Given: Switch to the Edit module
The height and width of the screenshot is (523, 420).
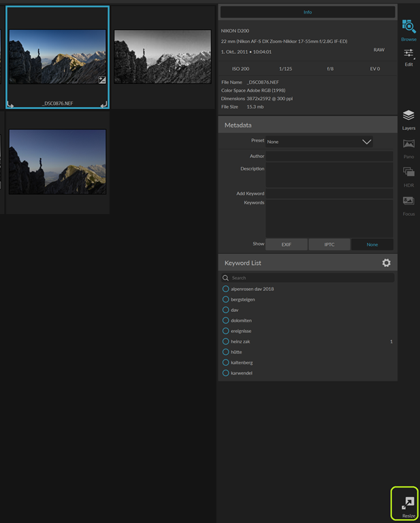Looking at the screenshot, I should coord(408,57).
